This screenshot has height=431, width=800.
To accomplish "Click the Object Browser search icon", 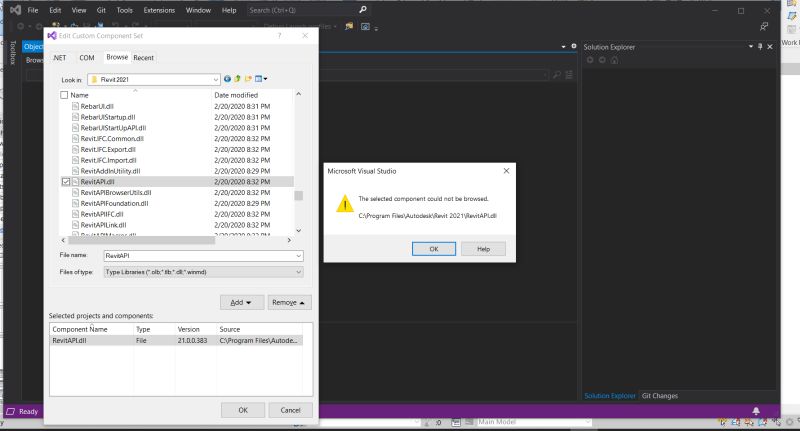I will (557, 75).
